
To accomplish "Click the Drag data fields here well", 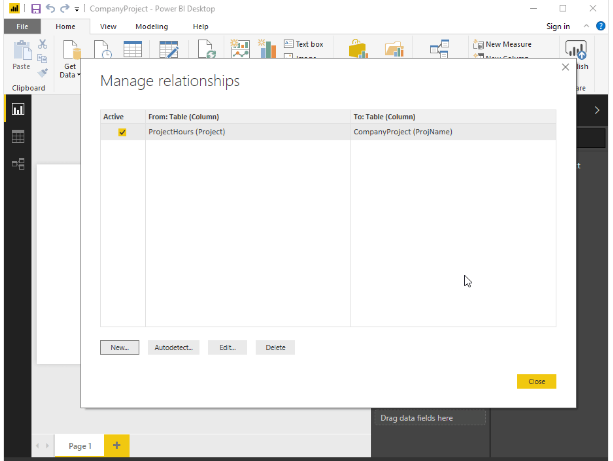I will (430, 418).
